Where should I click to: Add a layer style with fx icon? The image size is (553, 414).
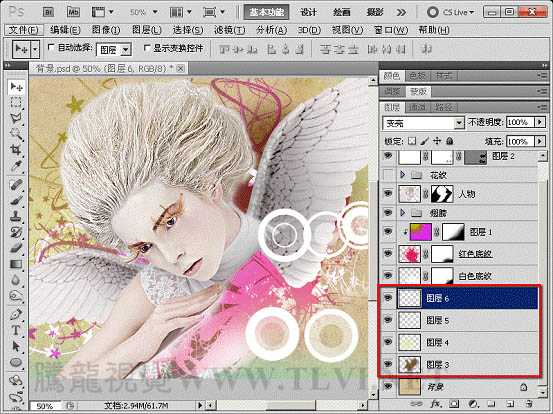[437, 403]
